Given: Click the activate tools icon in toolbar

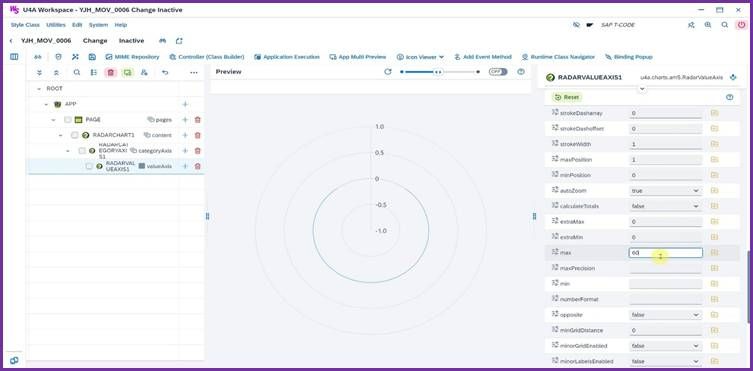Looking at the screenshot, I should 75,57.
